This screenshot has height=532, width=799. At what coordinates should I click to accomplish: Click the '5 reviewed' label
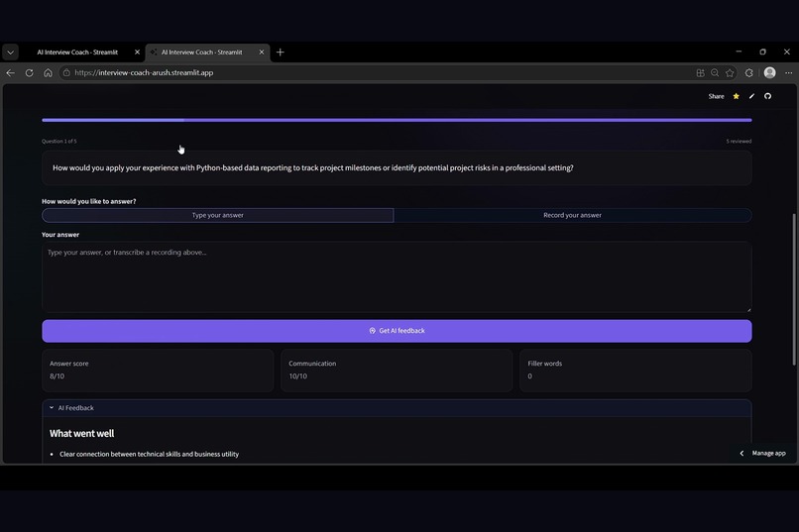(739, 141)
